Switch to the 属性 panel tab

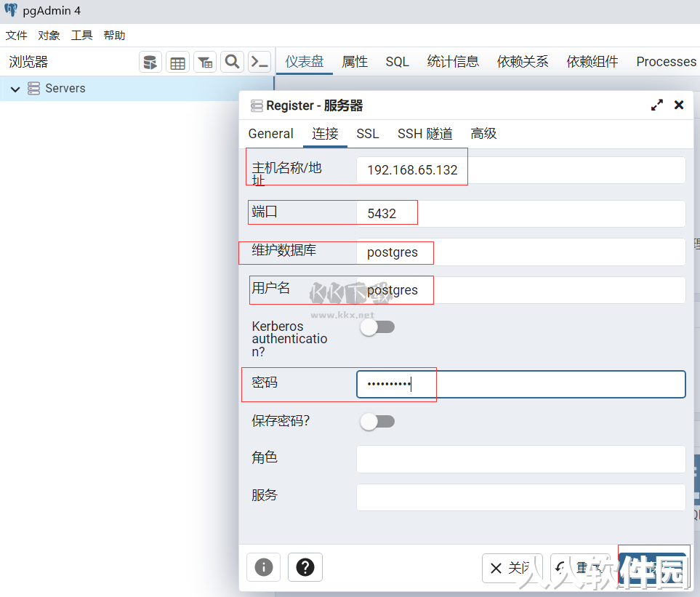pos(355,62)
